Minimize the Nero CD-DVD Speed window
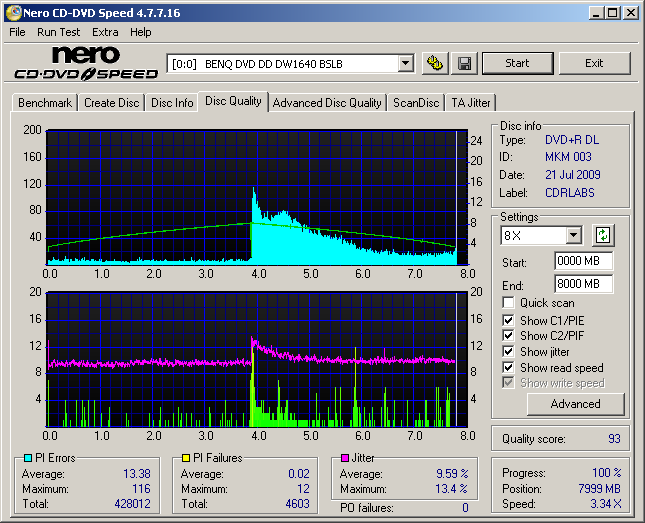This screenshot has height=523, width=645. point(596,13)
